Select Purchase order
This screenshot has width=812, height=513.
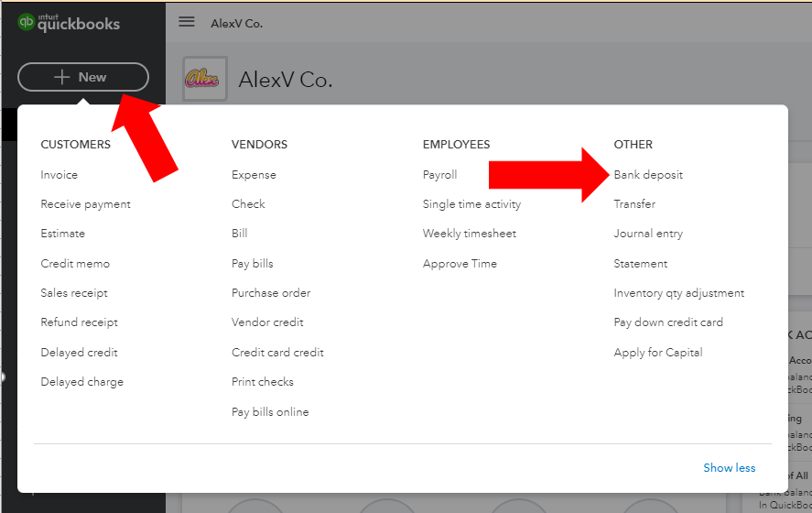tap(271, 293)
